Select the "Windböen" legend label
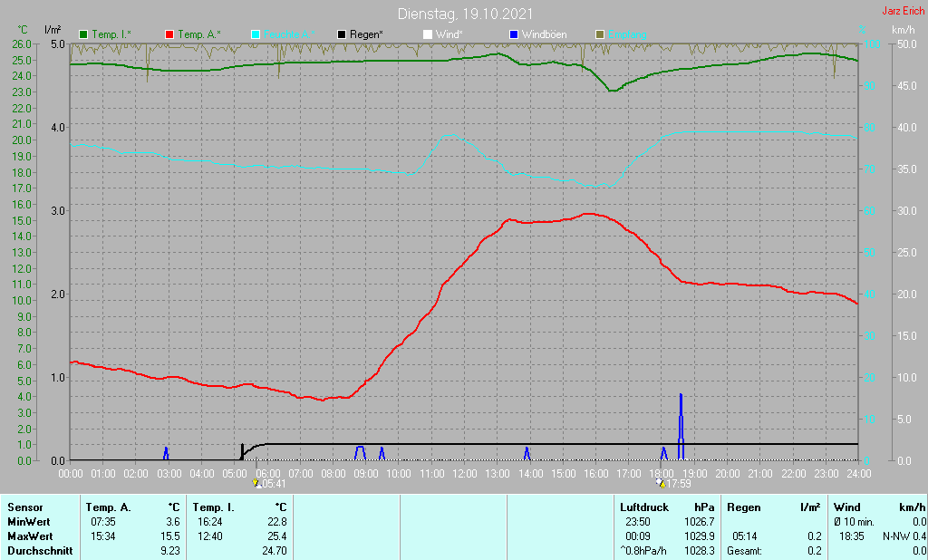The image size is (928, 560). (x=545, y=35)
